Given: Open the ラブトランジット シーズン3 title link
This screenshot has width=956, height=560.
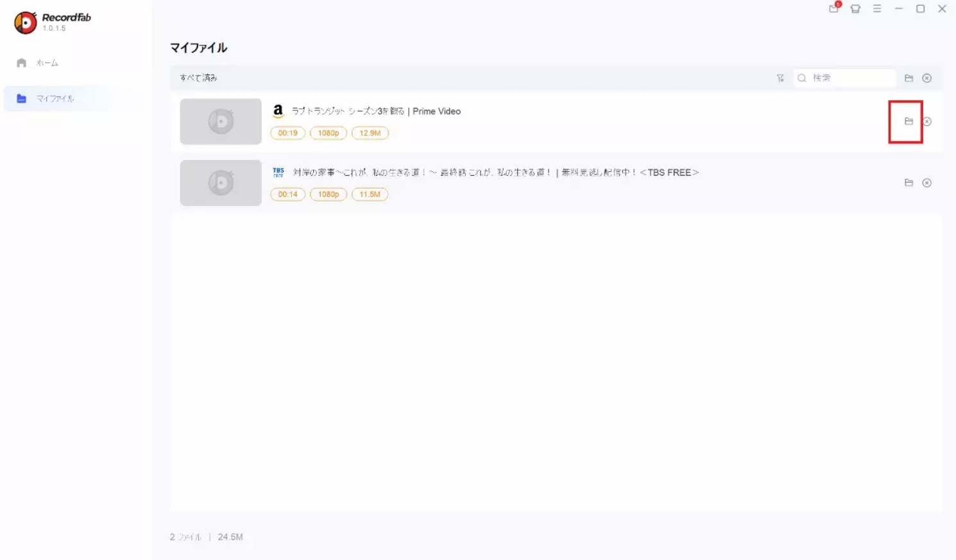Looking at the screenshot, I should point(375,111).
